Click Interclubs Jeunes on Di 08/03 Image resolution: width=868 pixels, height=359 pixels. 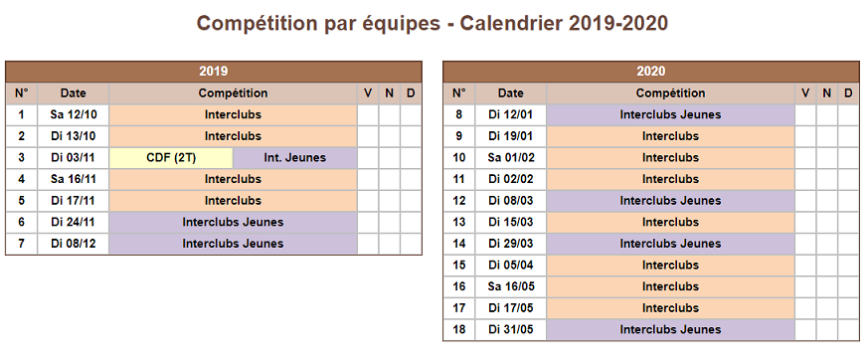(670, 201)
